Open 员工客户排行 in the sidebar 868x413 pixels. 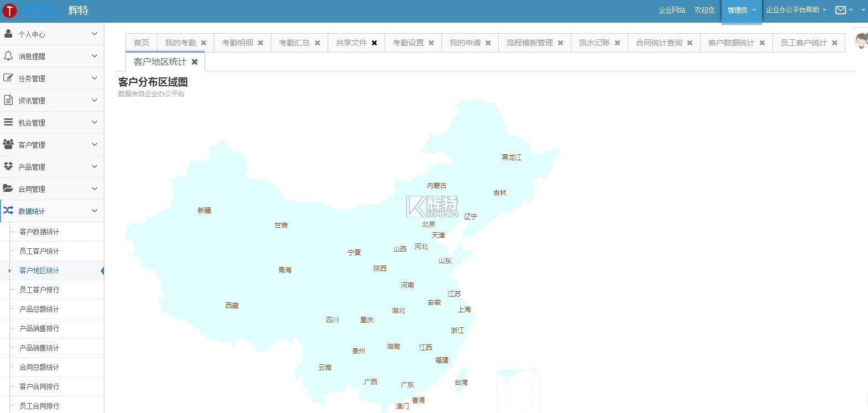click(39, 290)
